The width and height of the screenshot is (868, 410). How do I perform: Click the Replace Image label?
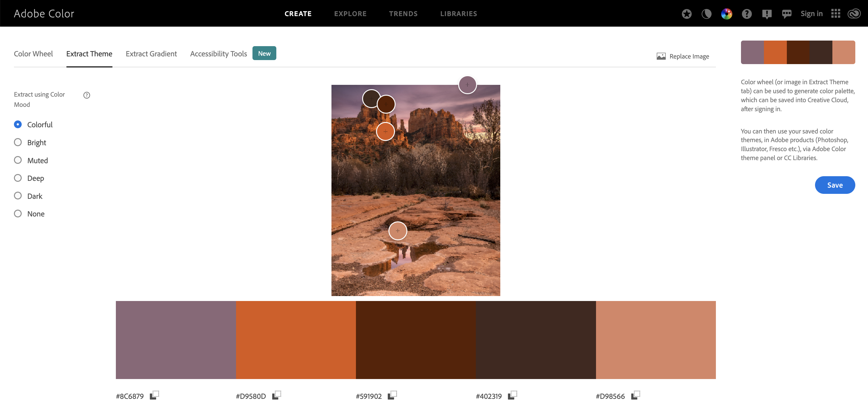click(689, 56)
